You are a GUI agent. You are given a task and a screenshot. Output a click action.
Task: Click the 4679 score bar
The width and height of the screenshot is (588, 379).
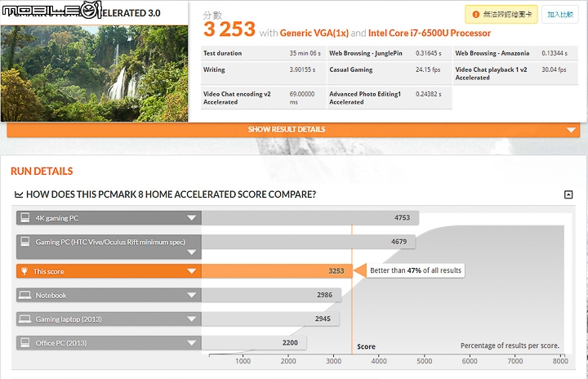click(309, 242)
